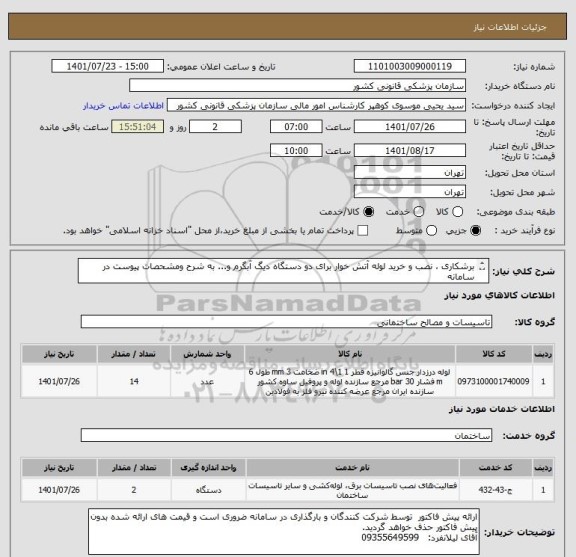Viewport: 576px width, 557px height.
Task: Click the service group field ساختمان
Action: pyautogui.click(x=286, y=435)
